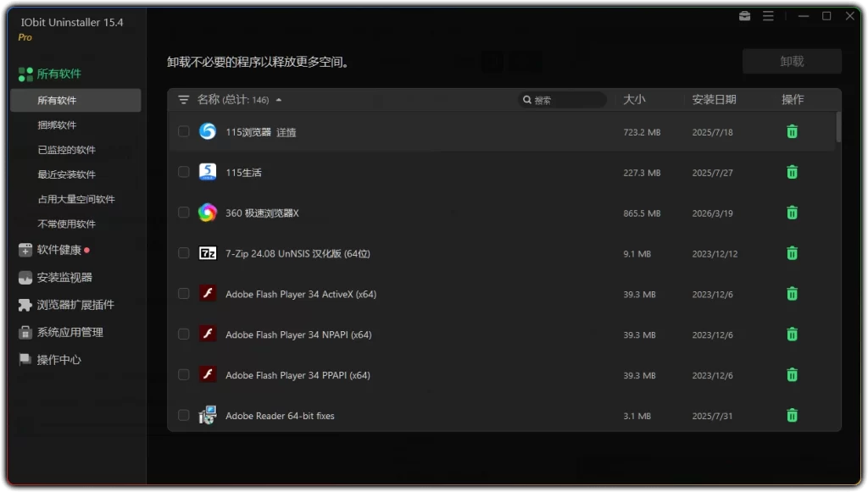The image size is (868, 492).
Task: Delete Adobe Reader 64-bit fixes via trash icon
Action: (792, 416)
